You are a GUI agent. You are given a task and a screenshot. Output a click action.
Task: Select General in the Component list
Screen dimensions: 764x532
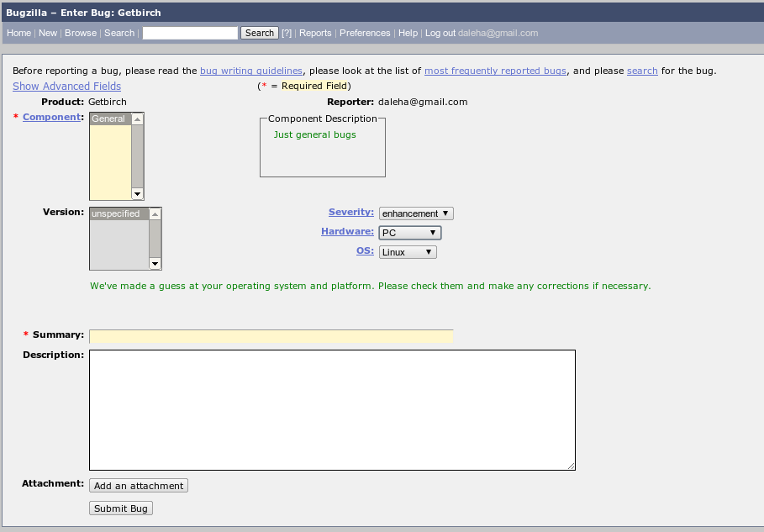[111, 119]
